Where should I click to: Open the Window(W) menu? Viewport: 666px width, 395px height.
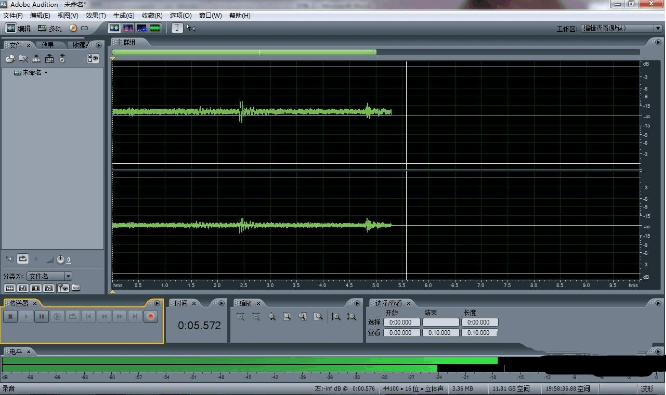[x=210, y=15]
